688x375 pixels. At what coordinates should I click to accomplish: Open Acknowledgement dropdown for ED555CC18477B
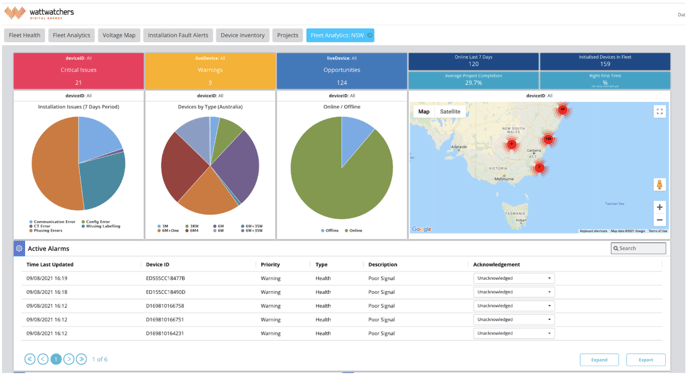[513, 278]
